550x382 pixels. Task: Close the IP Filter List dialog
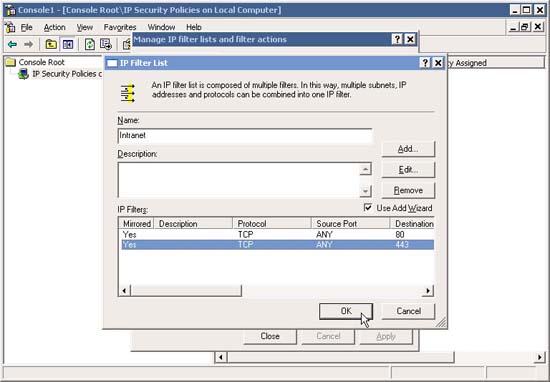point(438,63)
